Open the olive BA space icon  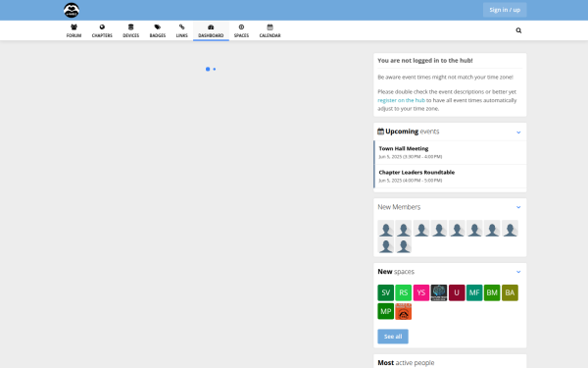[x=510, y=292]
